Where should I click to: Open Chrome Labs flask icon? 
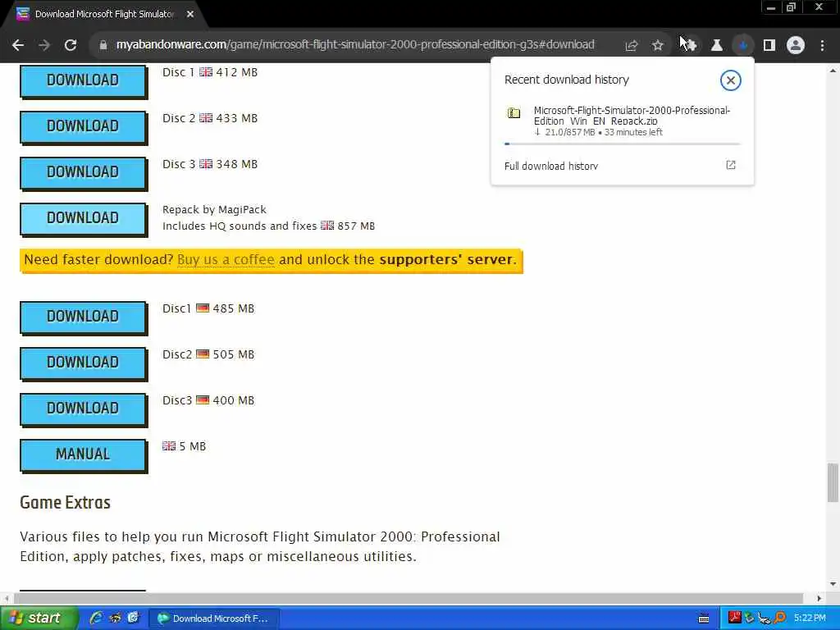[x=716, y=46]
